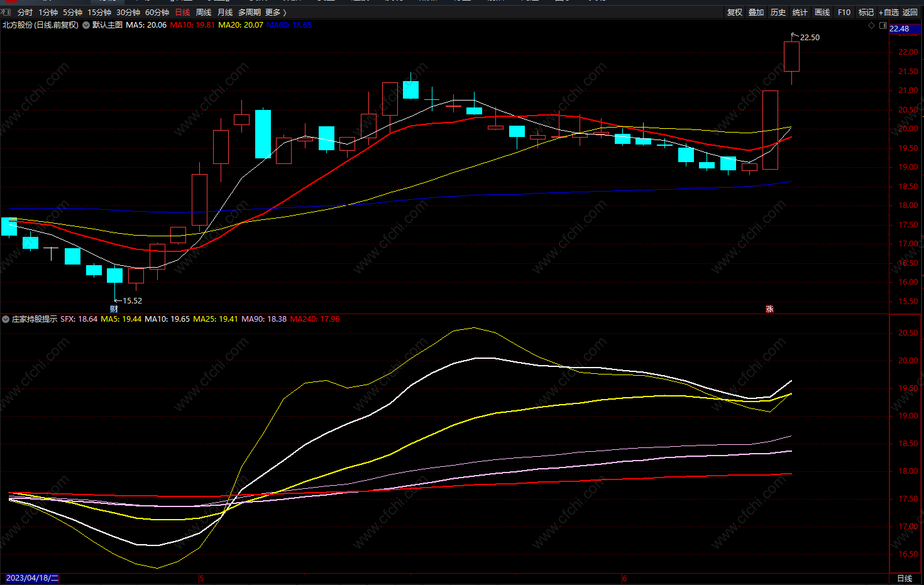Image resolution: width=924 pixels, height=585 pixels.
Task: Click the 叠加 overlay button
Action: 756,12
